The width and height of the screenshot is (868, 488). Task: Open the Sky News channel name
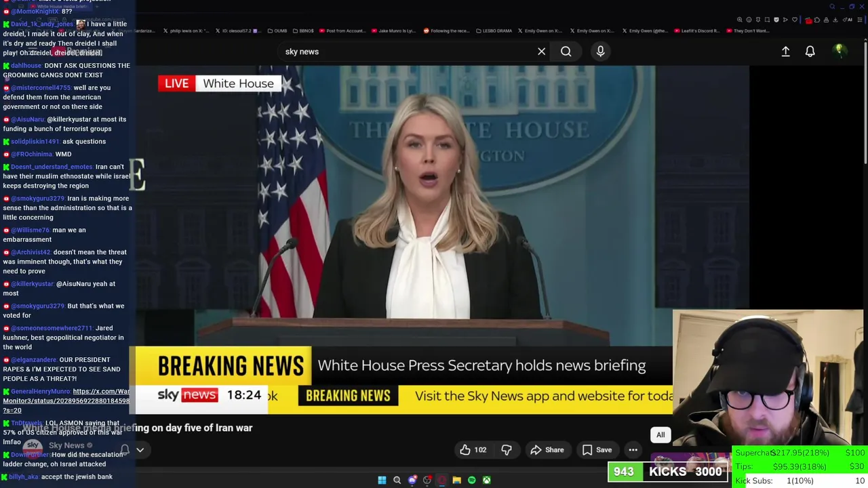coord(66,445)
